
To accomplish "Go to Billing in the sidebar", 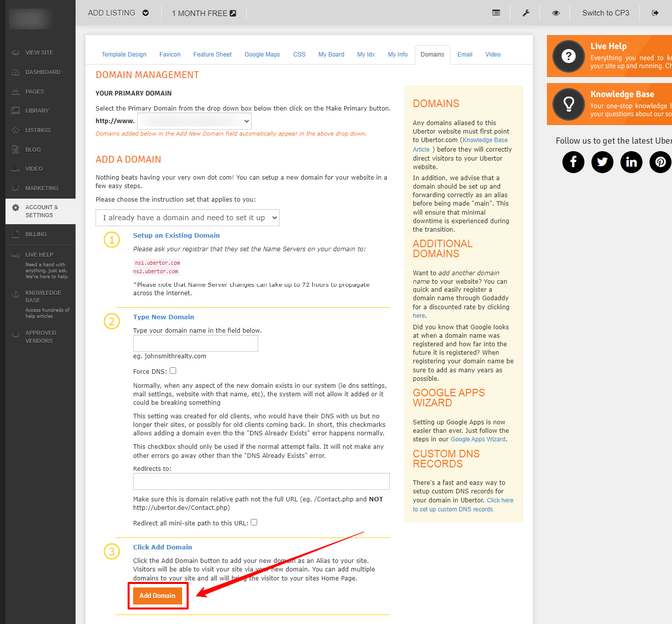I will (36, 234).
